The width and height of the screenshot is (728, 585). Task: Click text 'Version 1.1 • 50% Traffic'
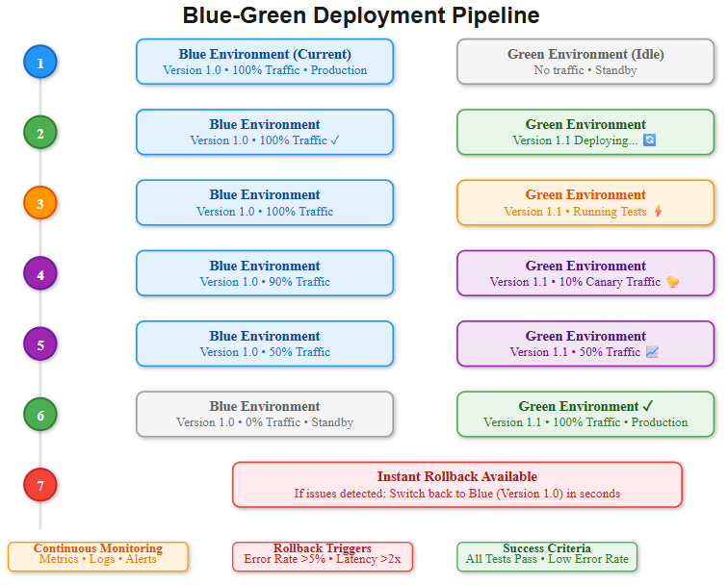(575, 352)
